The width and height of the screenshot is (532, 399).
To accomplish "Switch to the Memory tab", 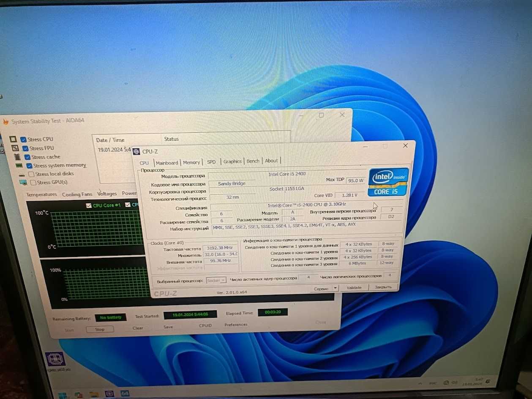I will (191, 162).
